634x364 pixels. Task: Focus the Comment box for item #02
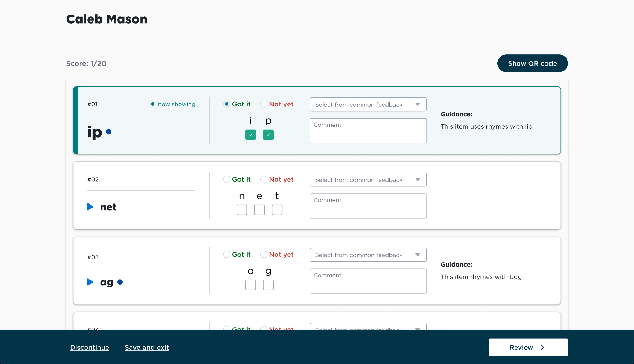click(368, 206)
